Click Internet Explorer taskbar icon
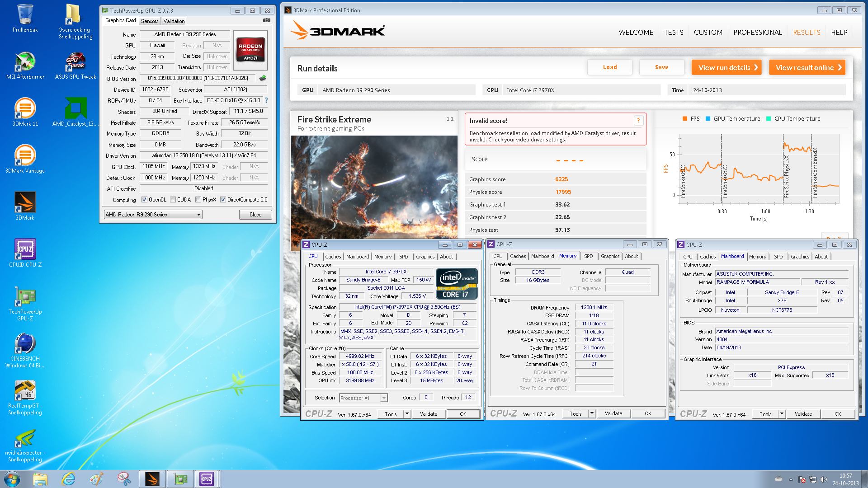This screenshot has width=868, height=488. point(68,479)
